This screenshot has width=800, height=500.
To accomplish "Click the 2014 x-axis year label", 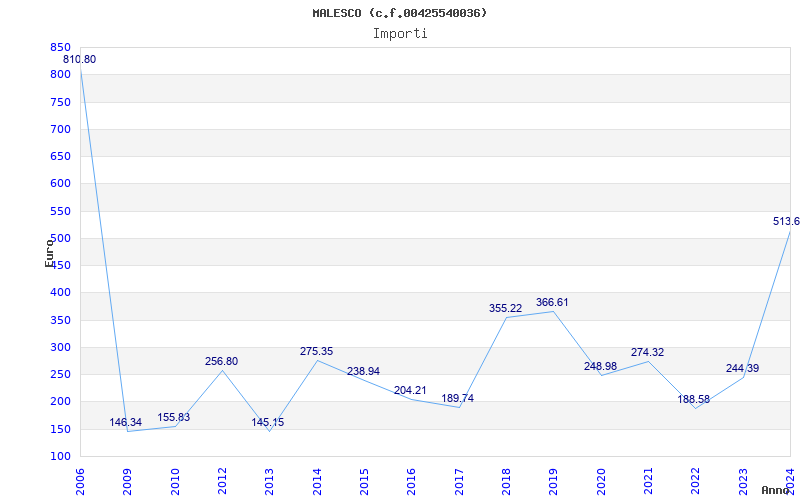I will coord(317,482).
